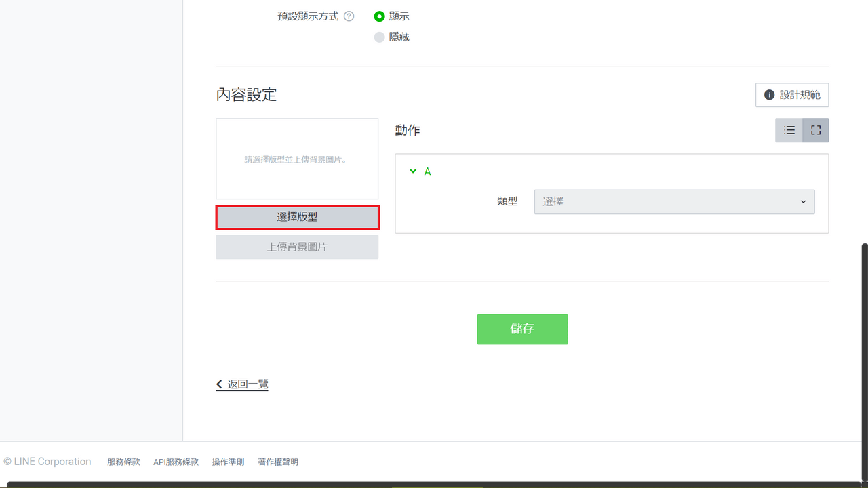
Task: Click the horizontal bottom scrollbar
Action: 434,485
